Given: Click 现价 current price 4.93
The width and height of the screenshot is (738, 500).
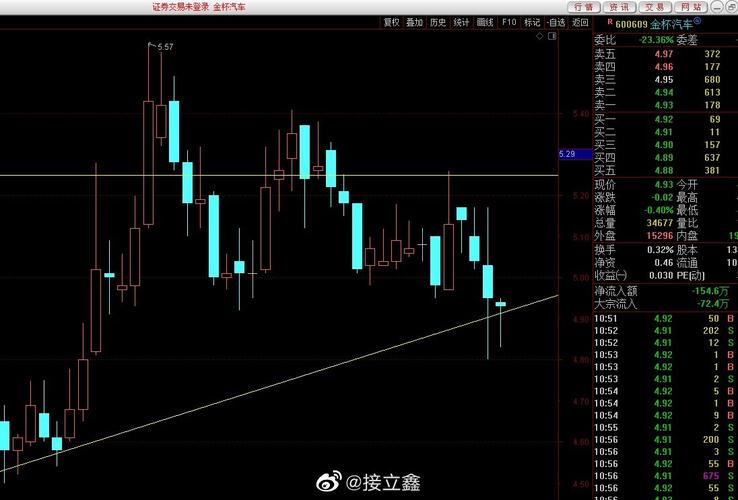Looking at the screenshot, I should tap(664, 184).
